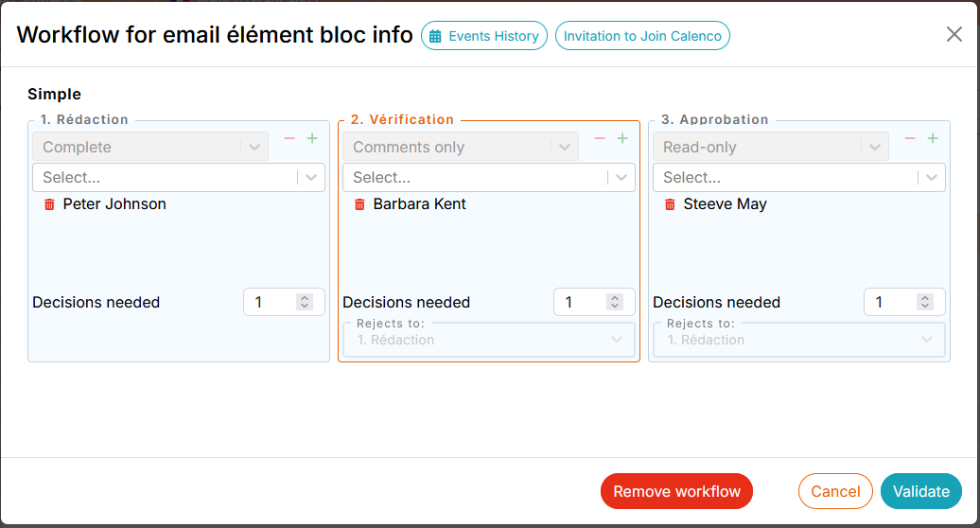The height and width of the screenshot is (528, 980).
Task: Validate the workflow
Action: (x=920, y=491)
